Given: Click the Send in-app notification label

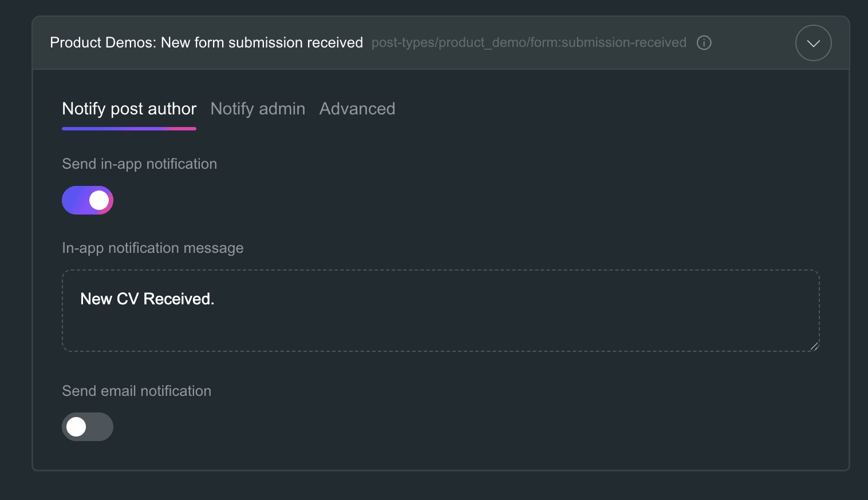Looking at the screenshot, I should pos(139,164).
